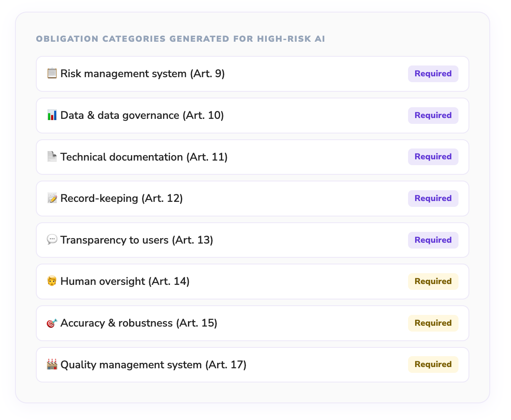Viewport: 511px width, 420px height.
Task: Click the Obligation Categories section heading
Action: pos(180,39)
